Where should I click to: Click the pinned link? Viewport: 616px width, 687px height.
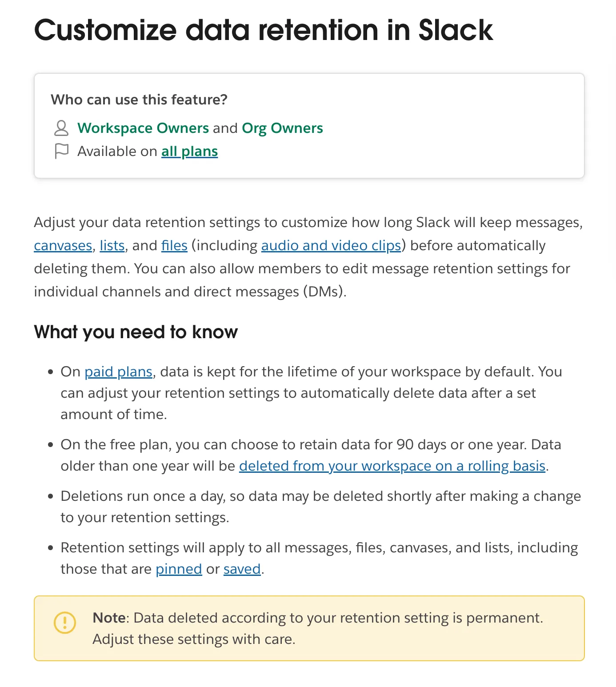click(x=179, y=569)
